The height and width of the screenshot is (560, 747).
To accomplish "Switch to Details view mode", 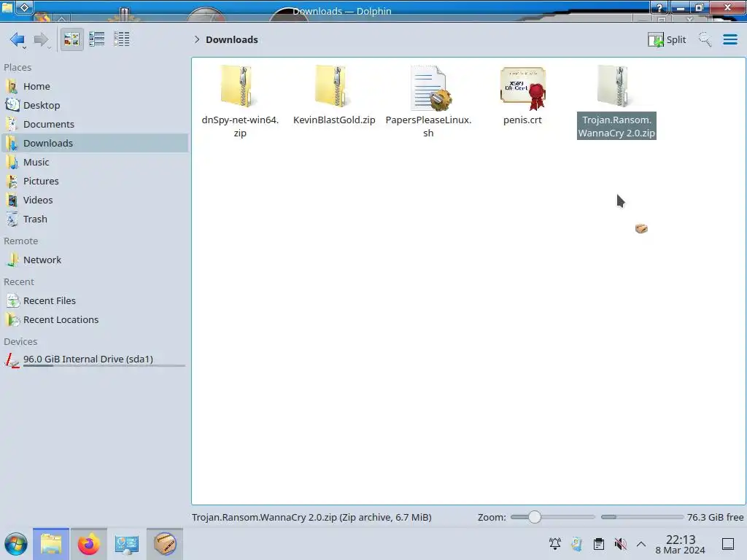I will (x=122, y=39).
